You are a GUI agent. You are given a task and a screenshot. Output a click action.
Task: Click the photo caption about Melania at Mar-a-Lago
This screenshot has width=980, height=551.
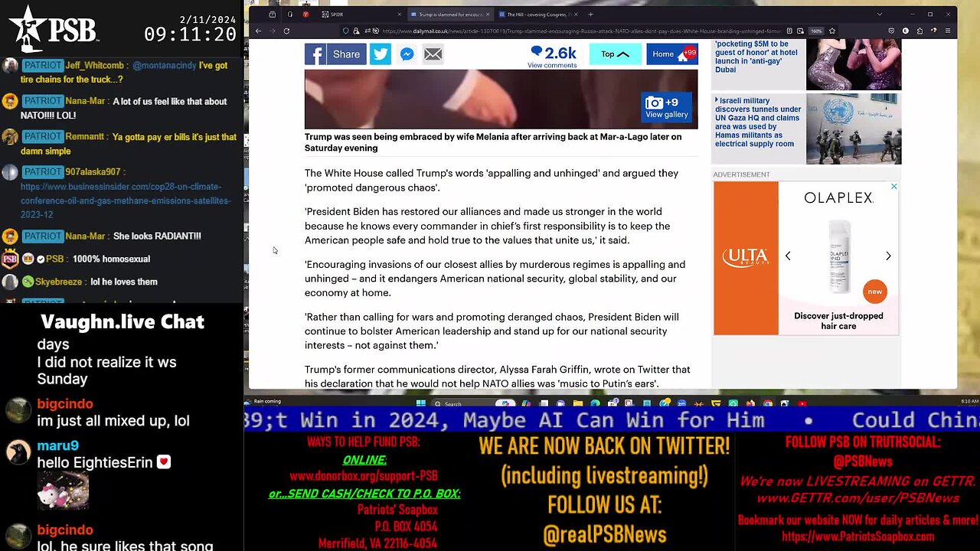(x=494, y=142)
